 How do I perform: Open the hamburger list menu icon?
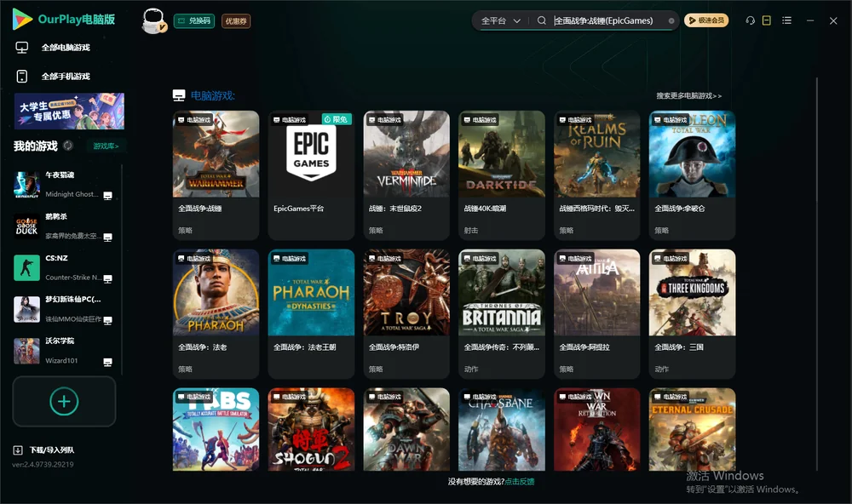click(786, 20)
